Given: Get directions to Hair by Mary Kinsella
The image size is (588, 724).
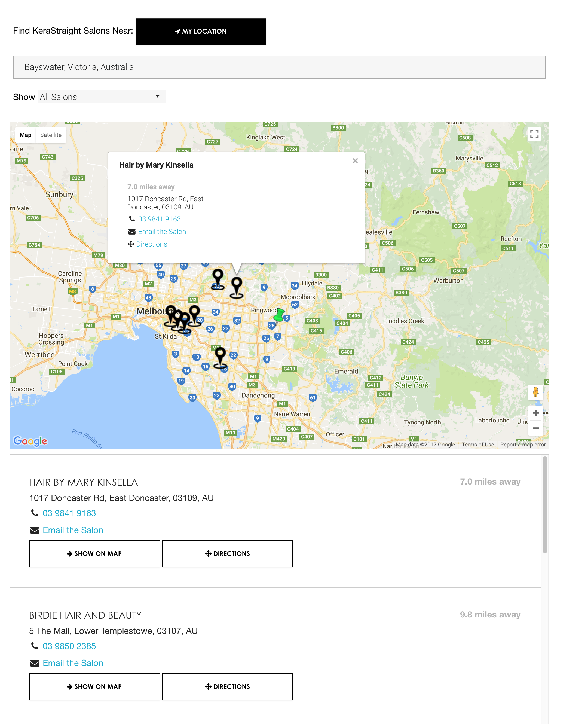Looking at the screenshot, I should (x=227, y=553).
